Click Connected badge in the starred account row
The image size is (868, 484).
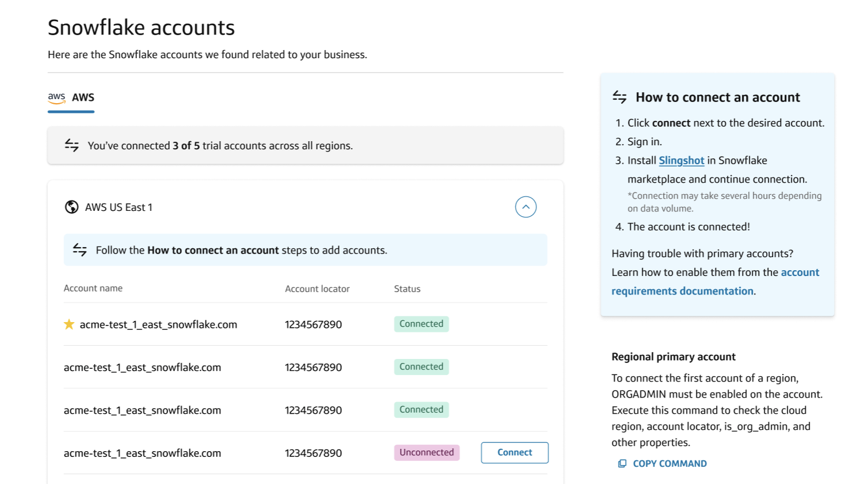pos(421,324)
